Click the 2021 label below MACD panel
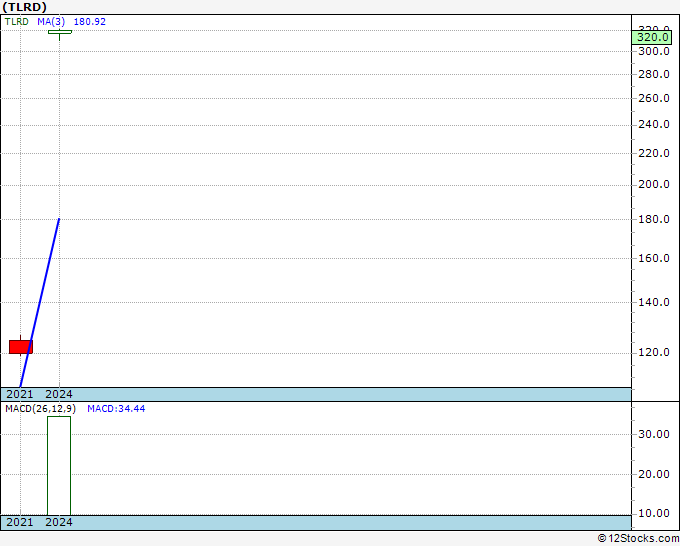The image size is (680, 546). [20, 522]
